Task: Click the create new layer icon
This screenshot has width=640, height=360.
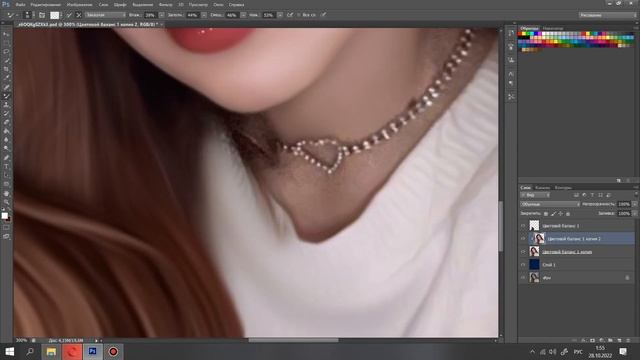Action: (619, 340)
